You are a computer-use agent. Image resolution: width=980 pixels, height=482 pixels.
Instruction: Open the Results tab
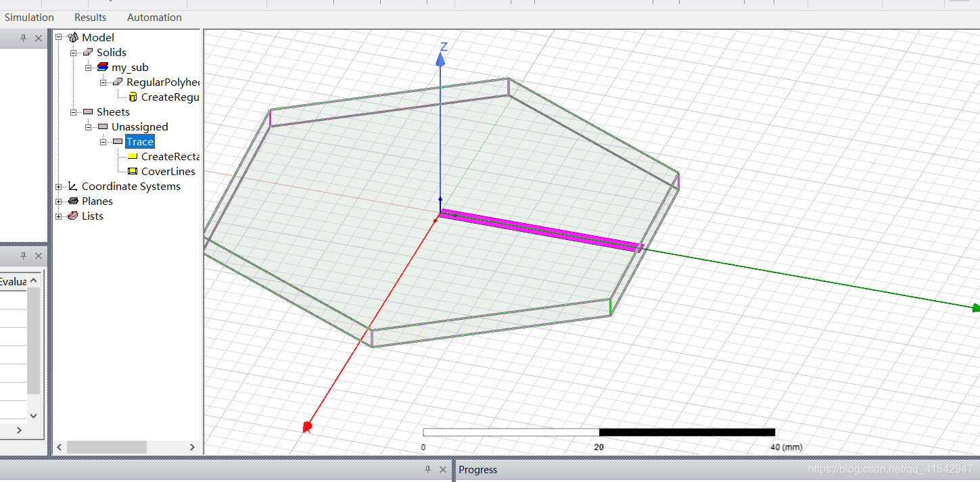tap(90, 18)
